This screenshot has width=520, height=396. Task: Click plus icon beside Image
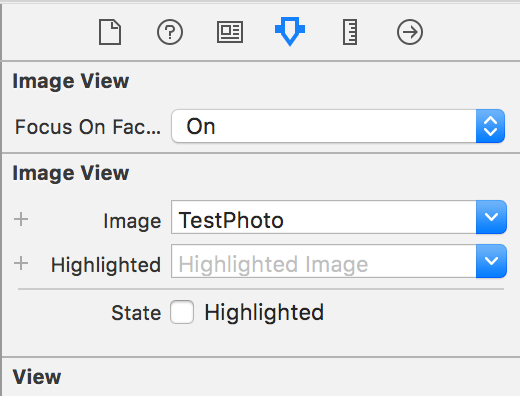click(21, 219)
